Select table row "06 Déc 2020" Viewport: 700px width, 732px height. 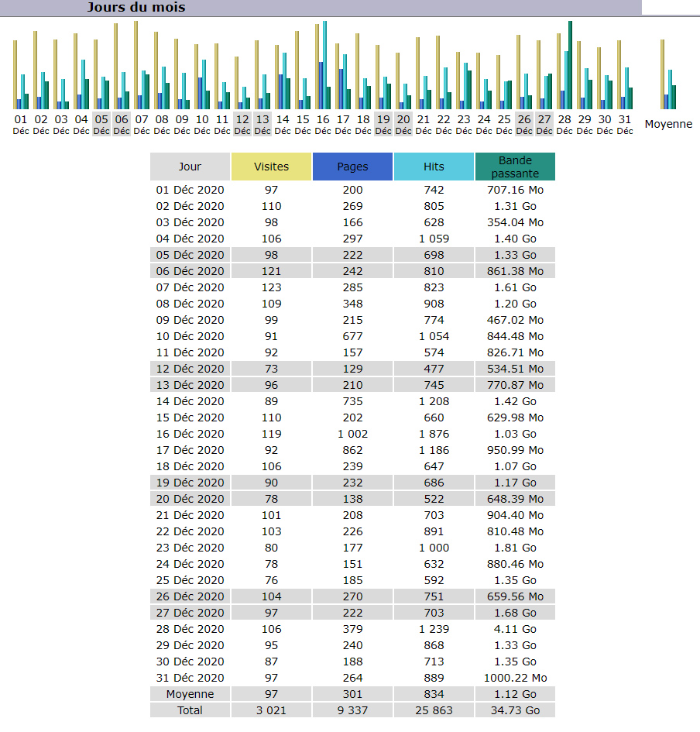point(353,271)
